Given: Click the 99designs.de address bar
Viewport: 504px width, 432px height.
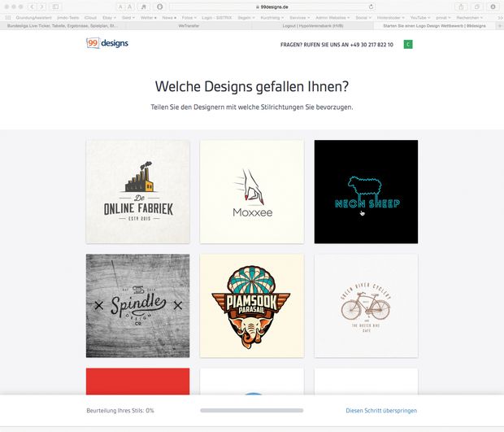Looking at the screenshot, I should point(272,7).
